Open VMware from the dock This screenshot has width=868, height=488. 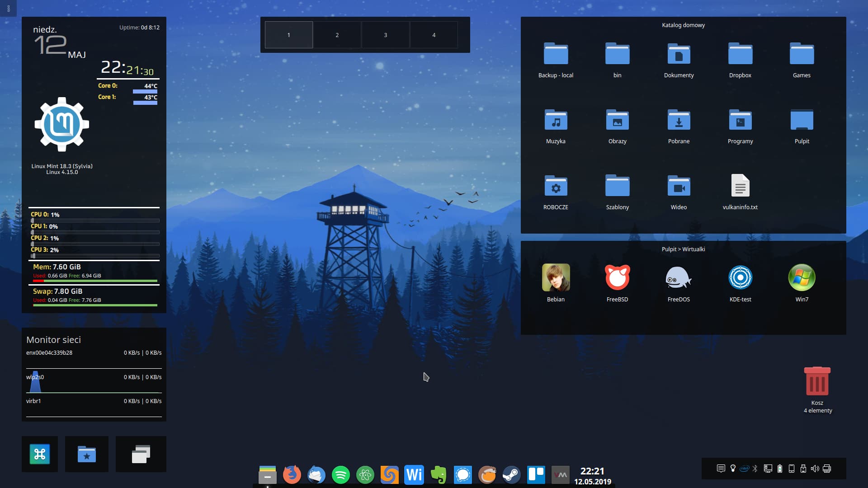point(561,475)
